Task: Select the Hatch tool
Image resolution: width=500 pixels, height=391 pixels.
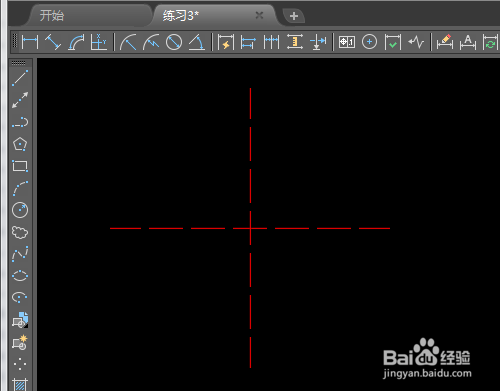Action: point(20,384)
